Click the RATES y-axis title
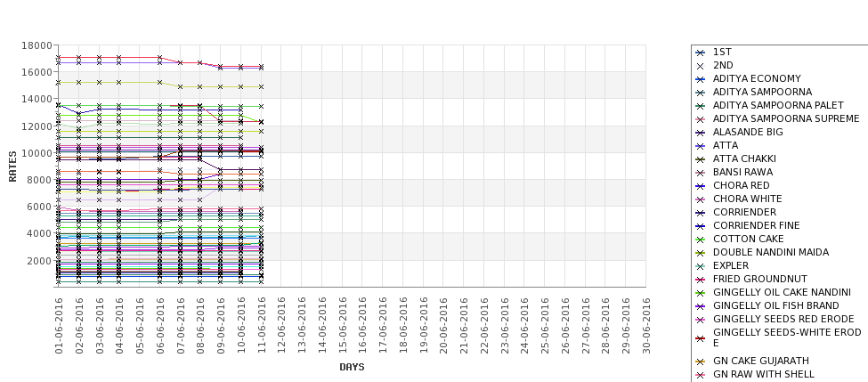The height and width of the screenshot is (382, 868). pos(12,167)
